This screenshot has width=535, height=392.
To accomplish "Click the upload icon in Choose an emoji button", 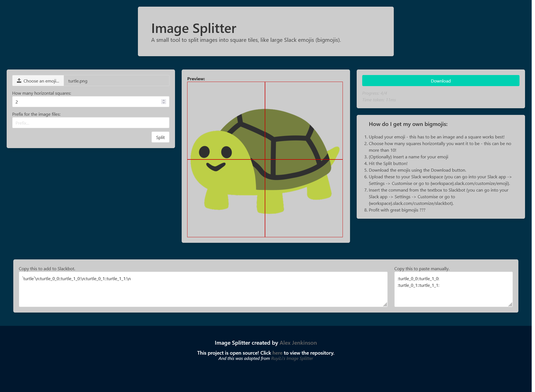I will (19, 81).
